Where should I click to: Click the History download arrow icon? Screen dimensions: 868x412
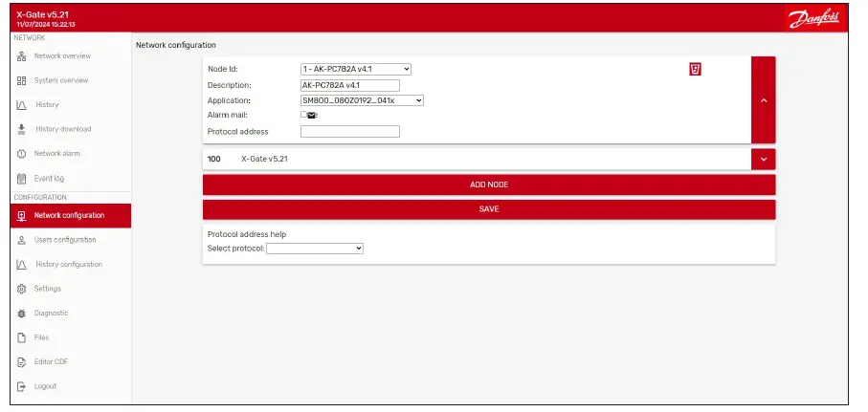[22, 129]
